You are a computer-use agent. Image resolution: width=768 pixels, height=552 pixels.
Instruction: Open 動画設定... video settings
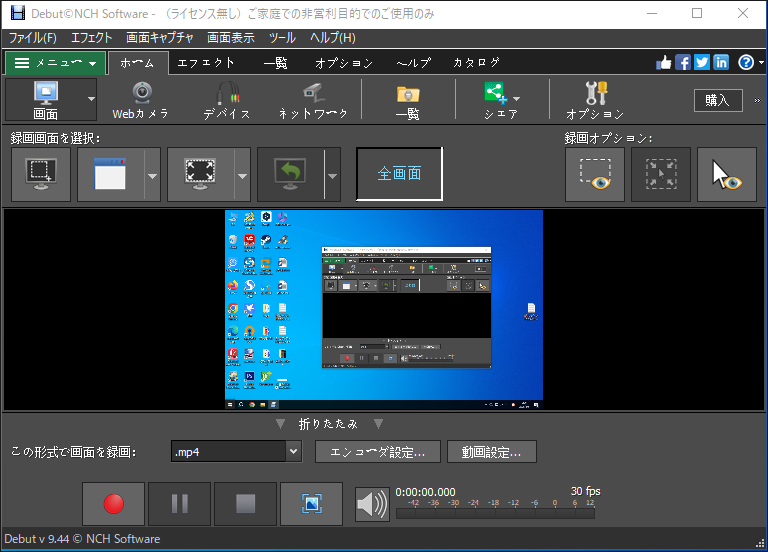[x=492, y=452]
